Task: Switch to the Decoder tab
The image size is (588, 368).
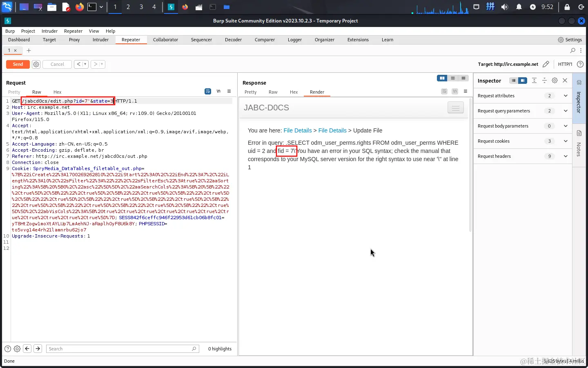Action: (233, 40)
